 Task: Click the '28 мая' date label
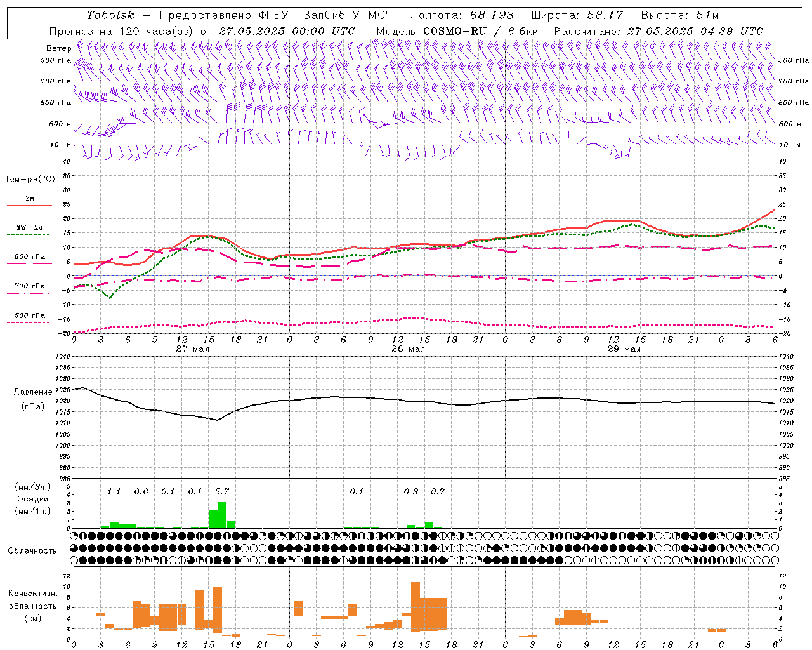click(408, 349)
